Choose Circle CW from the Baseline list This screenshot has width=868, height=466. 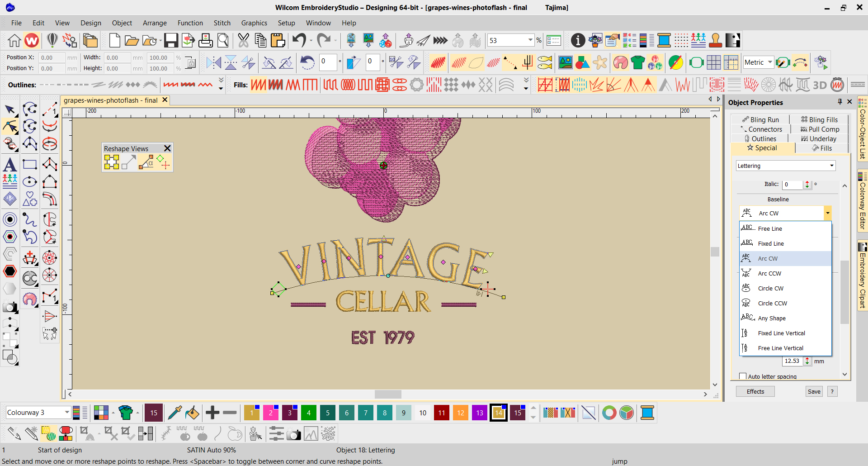pyautogui.click(x=771, y=288)
